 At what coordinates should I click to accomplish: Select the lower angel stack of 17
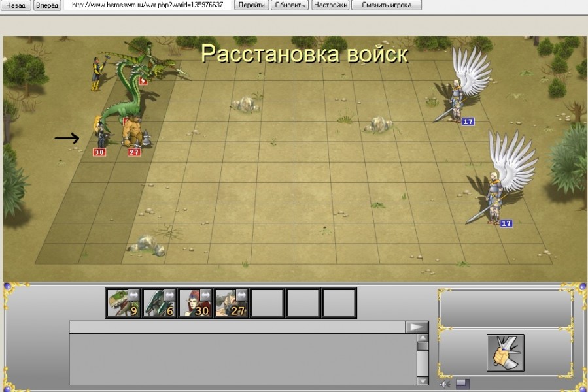(500, 178)
